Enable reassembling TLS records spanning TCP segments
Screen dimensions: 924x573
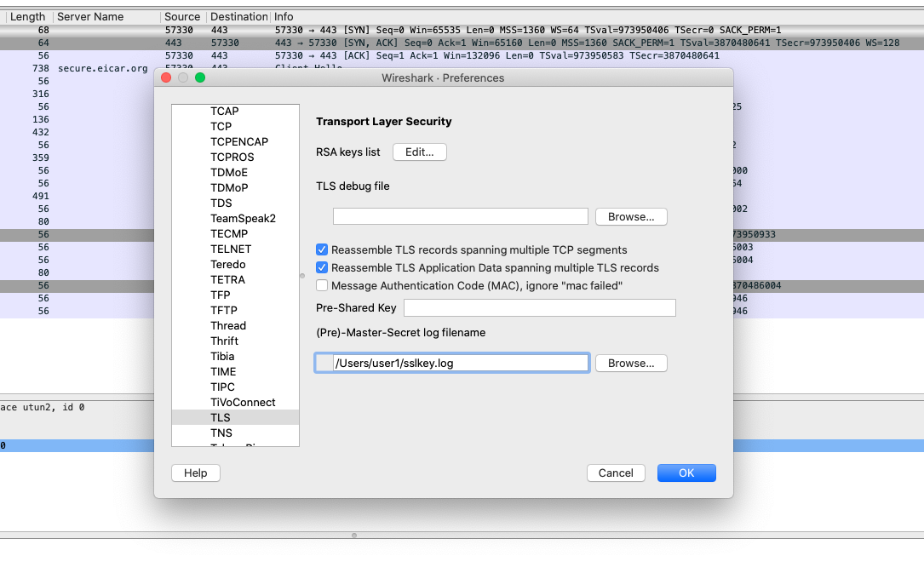(x=322, y=249)
